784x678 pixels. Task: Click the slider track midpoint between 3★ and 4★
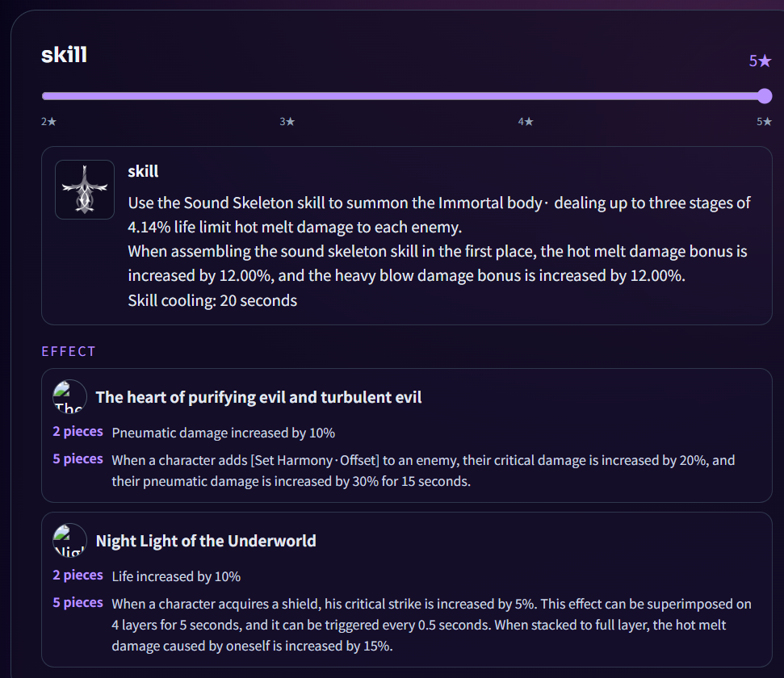point(406,95)
